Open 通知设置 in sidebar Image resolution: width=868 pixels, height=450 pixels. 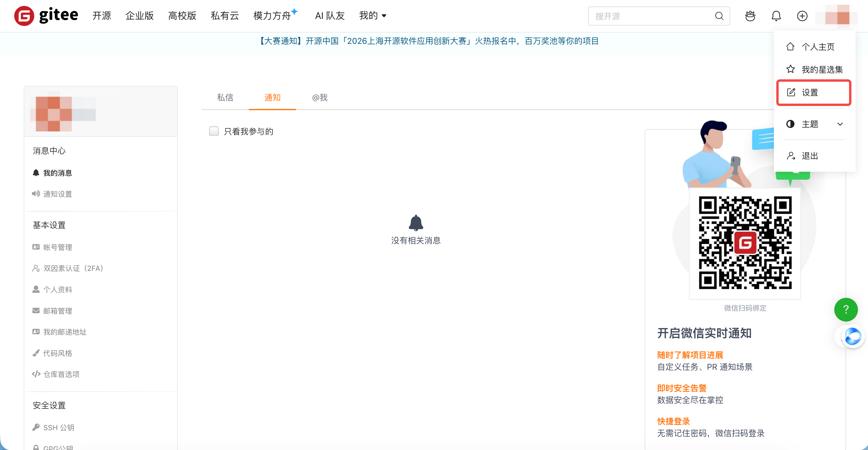[x=57, y=194]
